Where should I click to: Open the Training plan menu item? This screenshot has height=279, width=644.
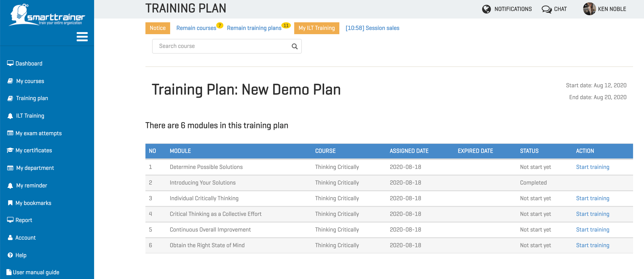click(x=32, y=98)
